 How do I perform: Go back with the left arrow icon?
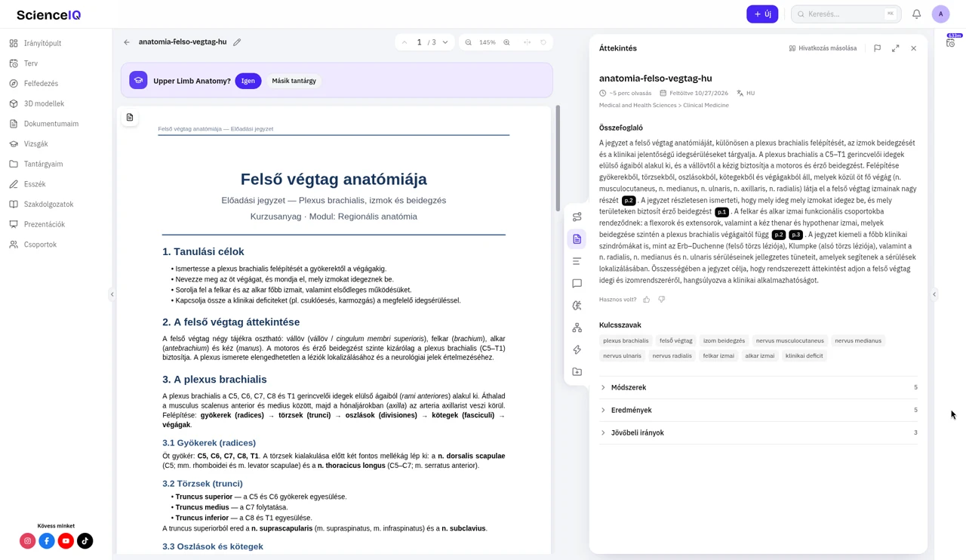tap(127, 42)
